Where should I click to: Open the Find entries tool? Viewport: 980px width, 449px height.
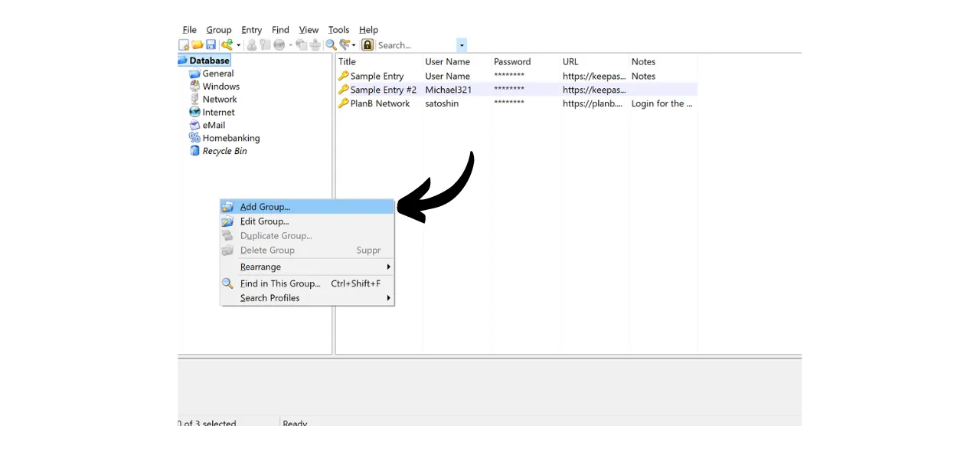[331, 44]
